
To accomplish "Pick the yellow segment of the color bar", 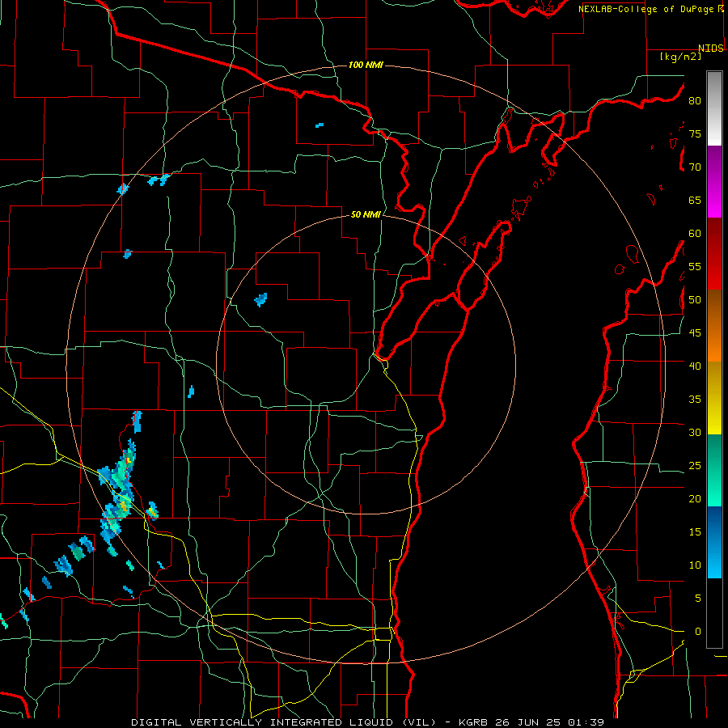I will (x=714, y=398).
